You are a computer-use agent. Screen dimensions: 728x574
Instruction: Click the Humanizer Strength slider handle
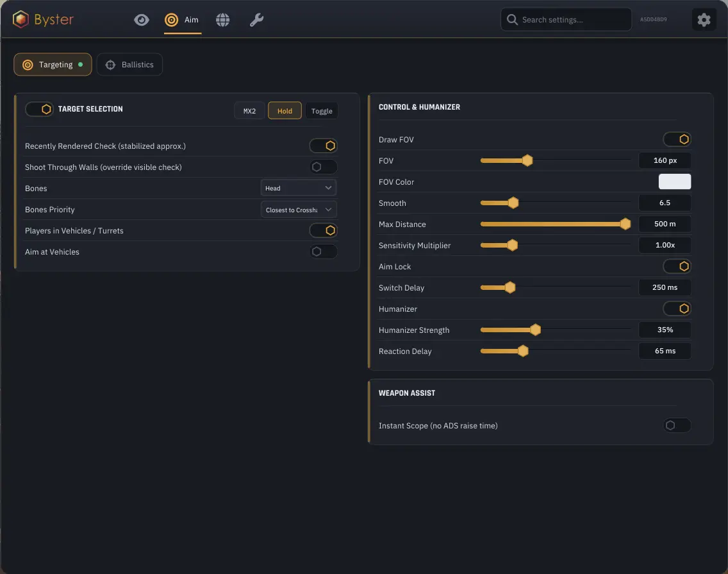pos(535,330)
